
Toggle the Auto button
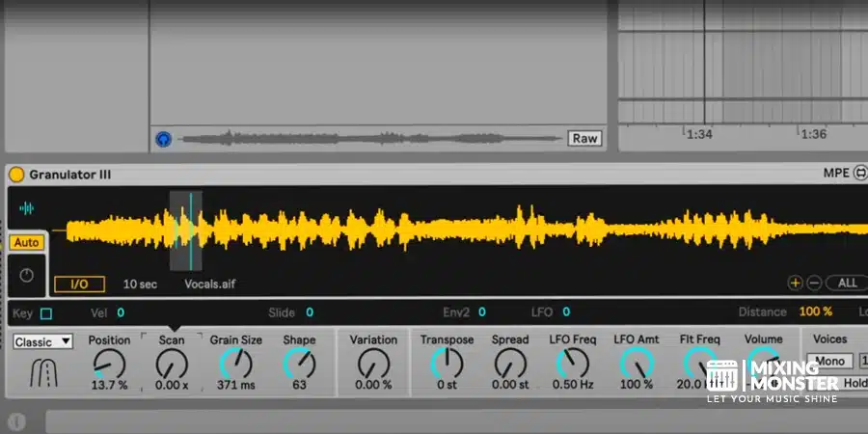(26, 243)
